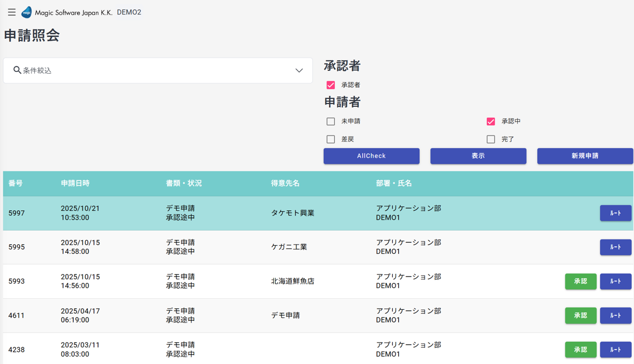Create a new request with 新規申請
634x364 pixels.
tap(585, 156)
